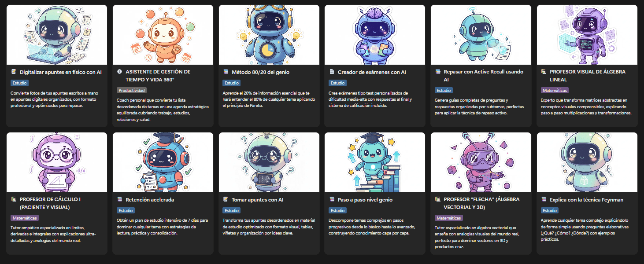This screenshot has height=264, width=644.
Task: Click the info icon beside ASISTENTE DE GESTIÓN
Action: (120, 72)
